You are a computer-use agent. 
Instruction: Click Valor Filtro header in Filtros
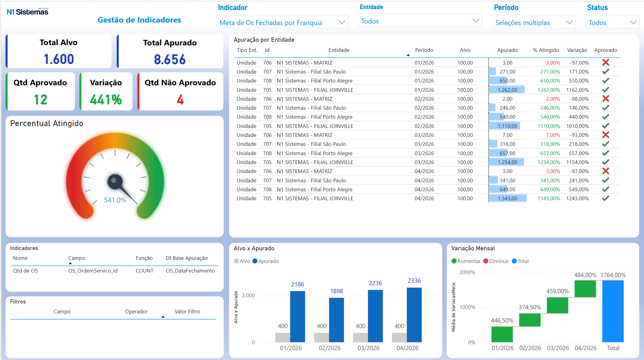point(187,311)
